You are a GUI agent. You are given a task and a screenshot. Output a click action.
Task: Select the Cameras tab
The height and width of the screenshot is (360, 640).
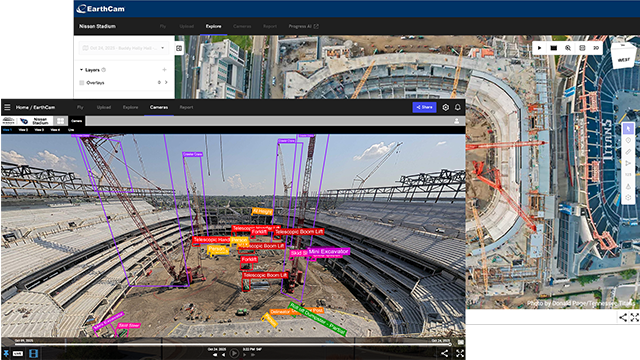[x=159, y=107]
